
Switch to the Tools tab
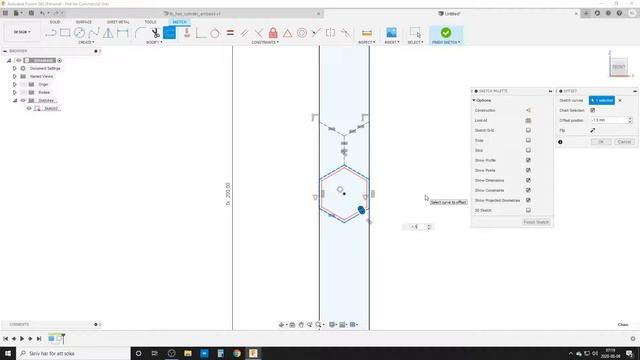coord(150,22)
